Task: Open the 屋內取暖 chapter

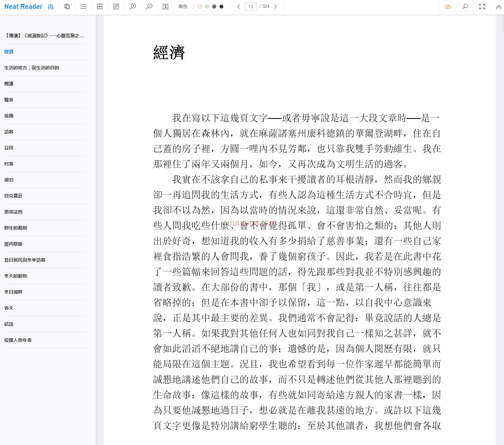Action: coord(45,244)
